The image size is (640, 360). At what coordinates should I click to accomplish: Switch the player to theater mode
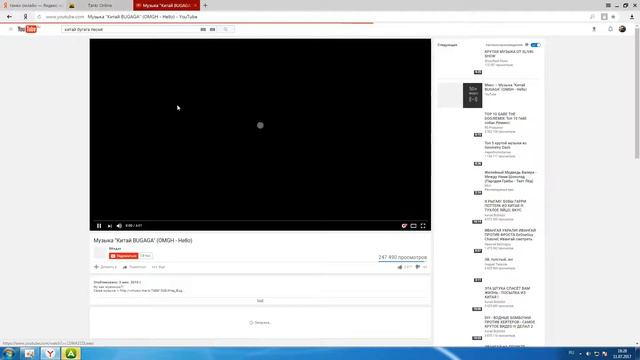pyautogui.click(x=413, y=226)
